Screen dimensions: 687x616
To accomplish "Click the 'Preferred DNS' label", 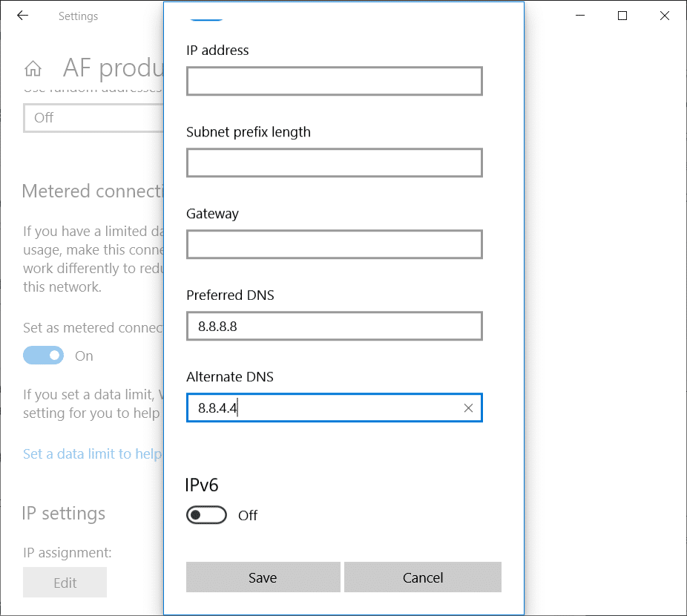I will 230,295.
